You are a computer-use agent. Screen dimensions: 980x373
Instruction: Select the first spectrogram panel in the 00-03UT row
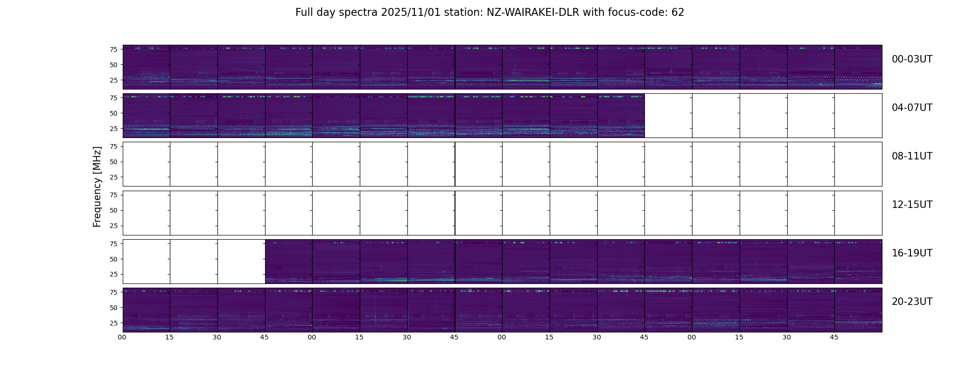pos(147,67)
